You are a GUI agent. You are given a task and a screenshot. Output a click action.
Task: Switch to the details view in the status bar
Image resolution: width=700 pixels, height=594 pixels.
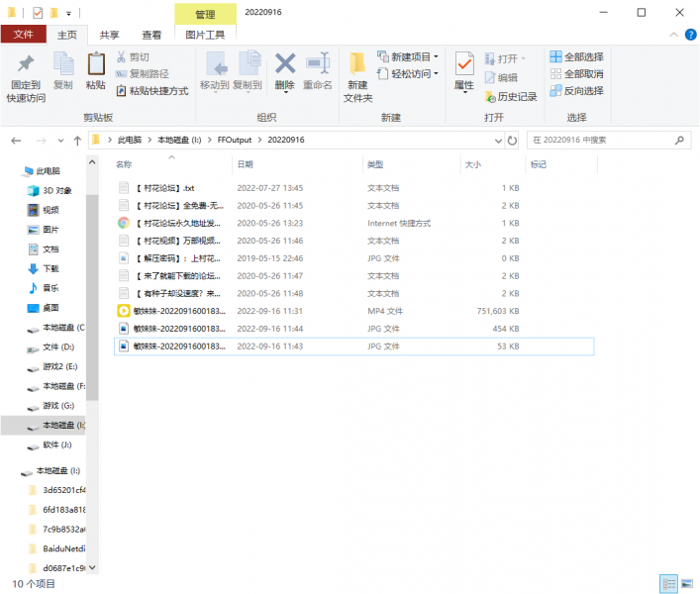pos(668,584)
